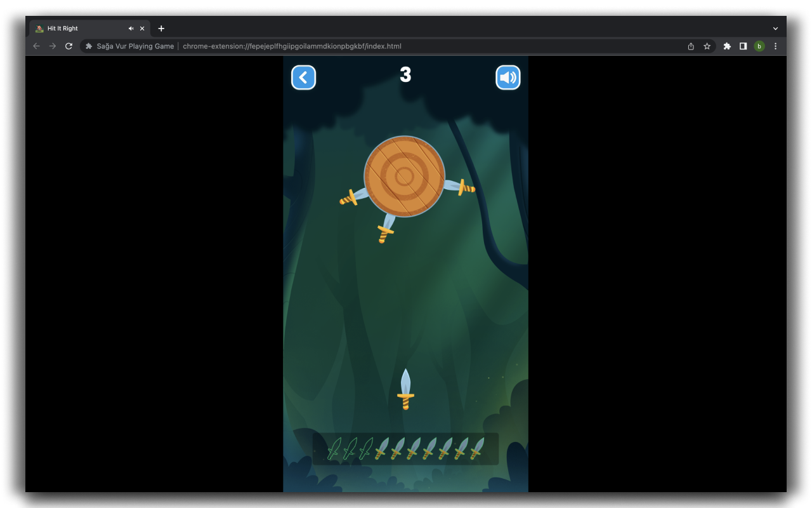Click the score number 3
This screenshot has width=812, height=508.
coord(405,75)
